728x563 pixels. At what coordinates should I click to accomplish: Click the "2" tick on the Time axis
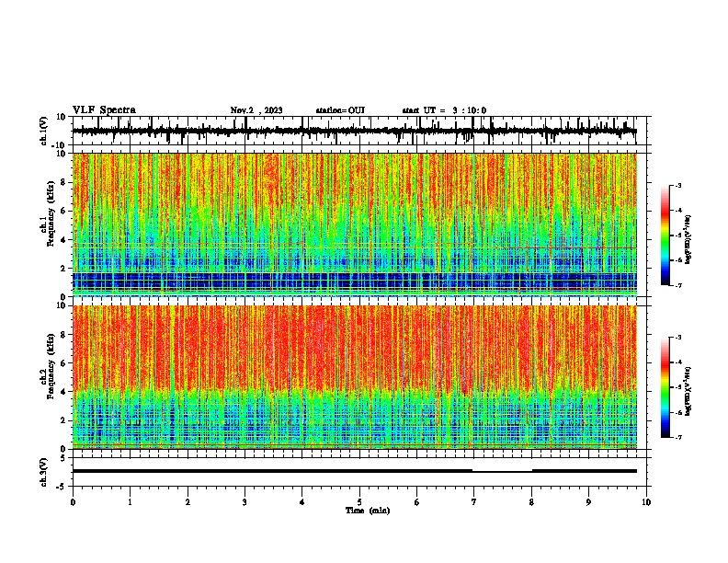[188, 502]
